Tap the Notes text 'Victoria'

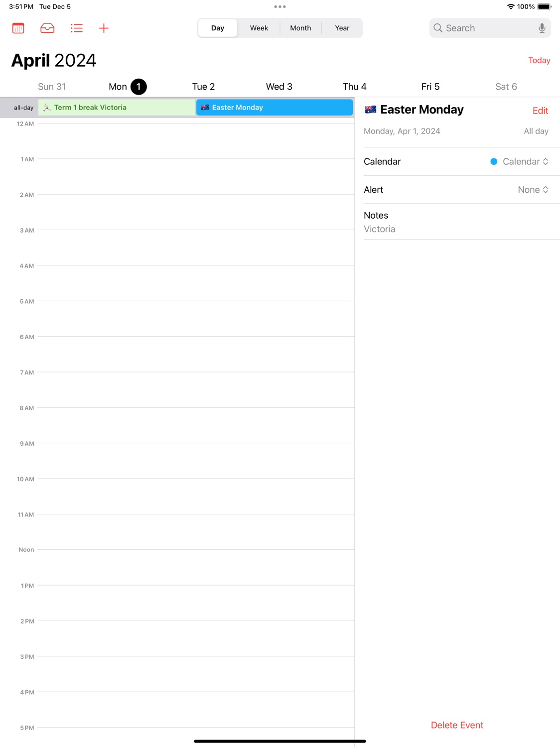click(x=379, y=229)
